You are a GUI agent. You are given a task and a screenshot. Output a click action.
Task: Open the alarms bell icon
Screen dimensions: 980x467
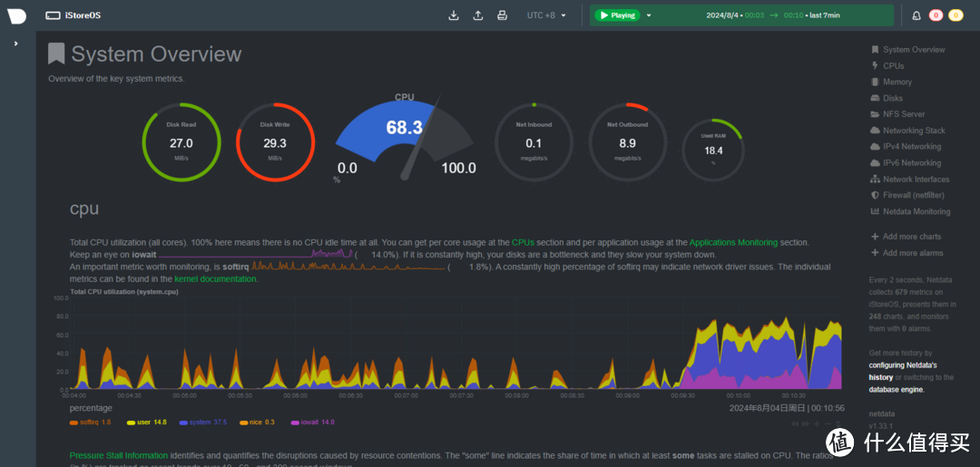tap(916, 15)
